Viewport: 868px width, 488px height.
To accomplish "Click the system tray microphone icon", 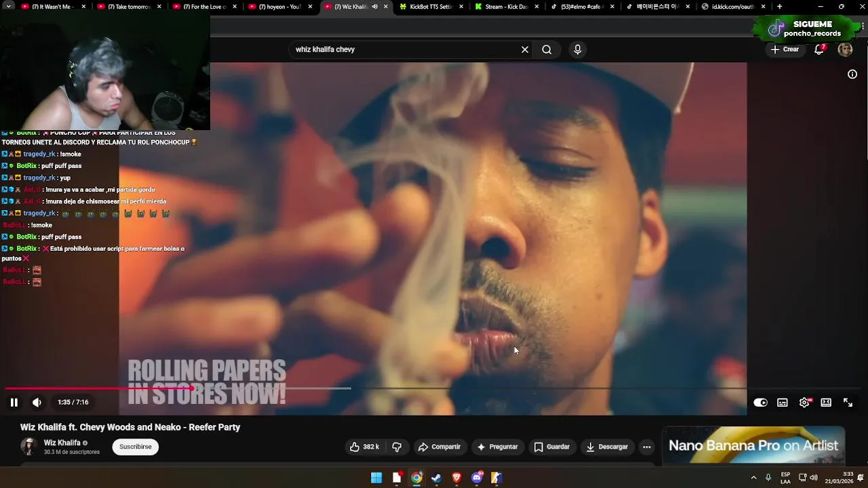I will pyautogui.click(x=768, y=478).
